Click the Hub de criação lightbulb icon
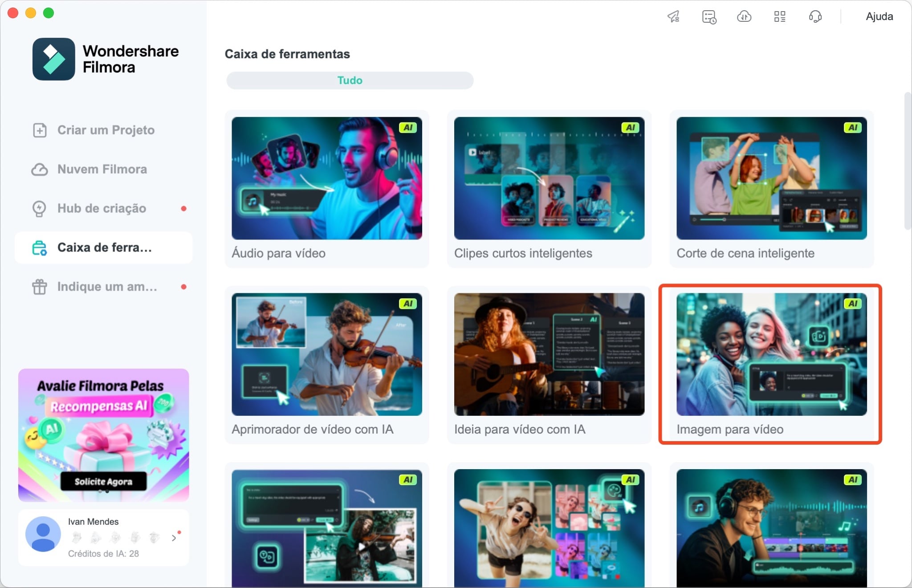 40,208
